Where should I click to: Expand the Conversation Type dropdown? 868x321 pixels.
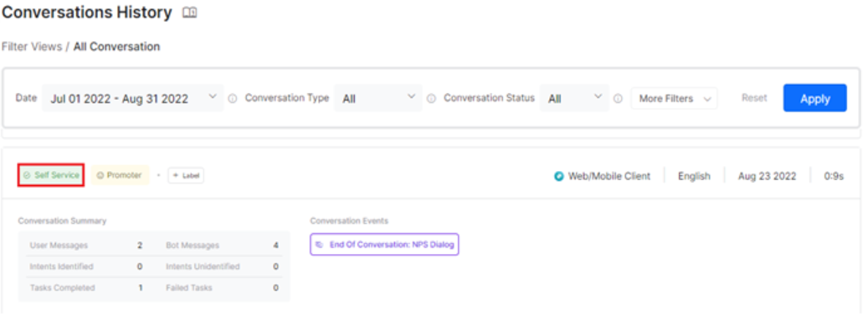click(x=378, y=99)
